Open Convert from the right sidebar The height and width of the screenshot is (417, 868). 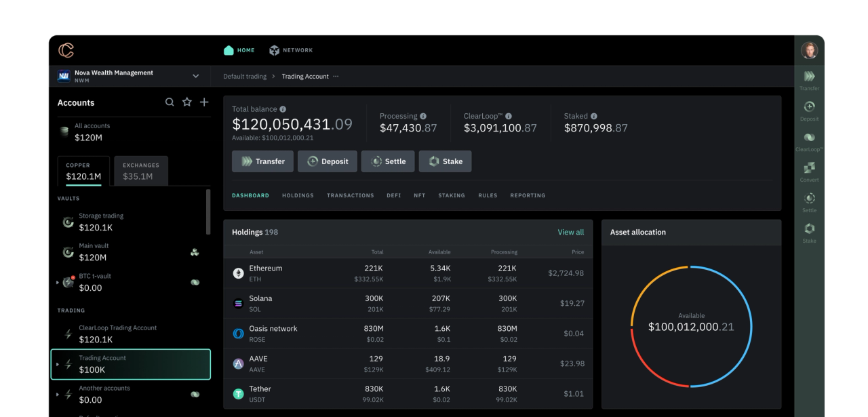coord(809,170)
